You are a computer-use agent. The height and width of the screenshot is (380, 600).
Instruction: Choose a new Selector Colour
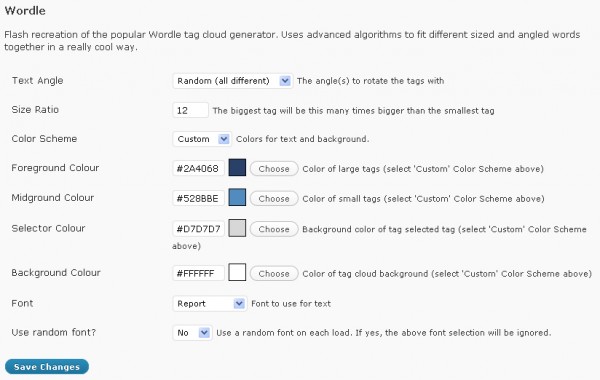pos(274,229)
